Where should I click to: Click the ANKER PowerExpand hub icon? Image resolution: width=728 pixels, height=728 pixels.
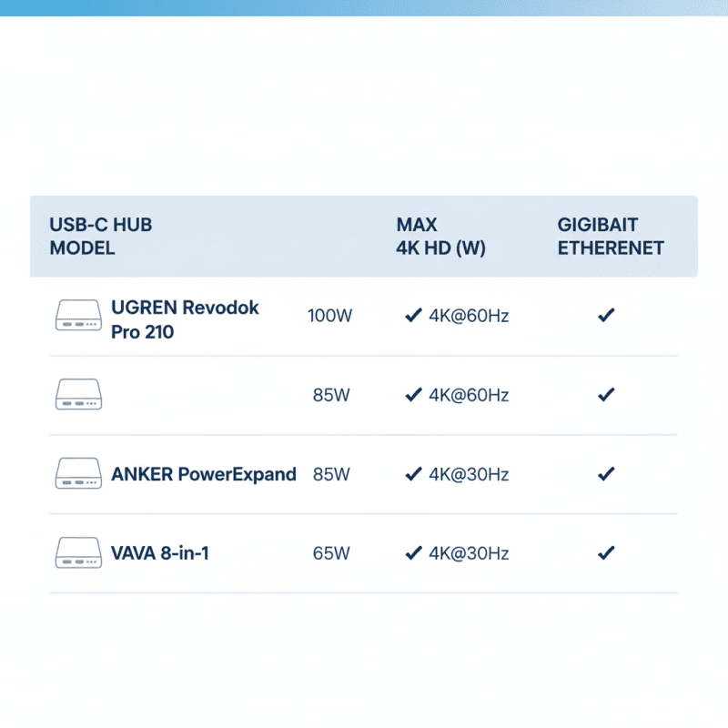78,474
